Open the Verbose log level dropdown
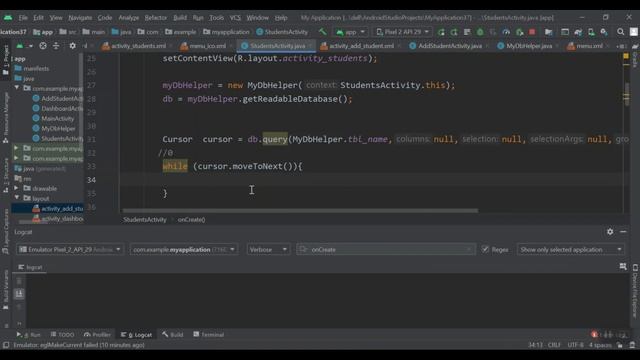Screen dimensions: 640x360 (268, 249)
